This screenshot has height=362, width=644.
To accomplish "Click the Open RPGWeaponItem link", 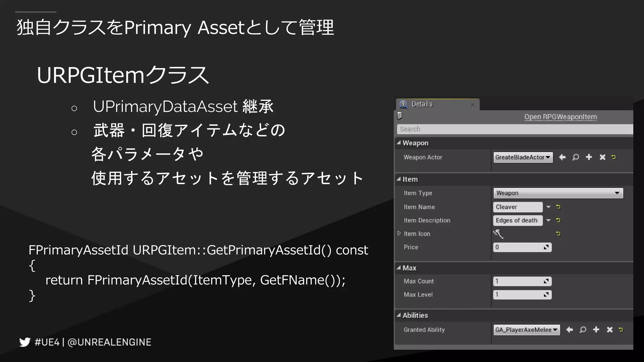I will coord(560,117).
